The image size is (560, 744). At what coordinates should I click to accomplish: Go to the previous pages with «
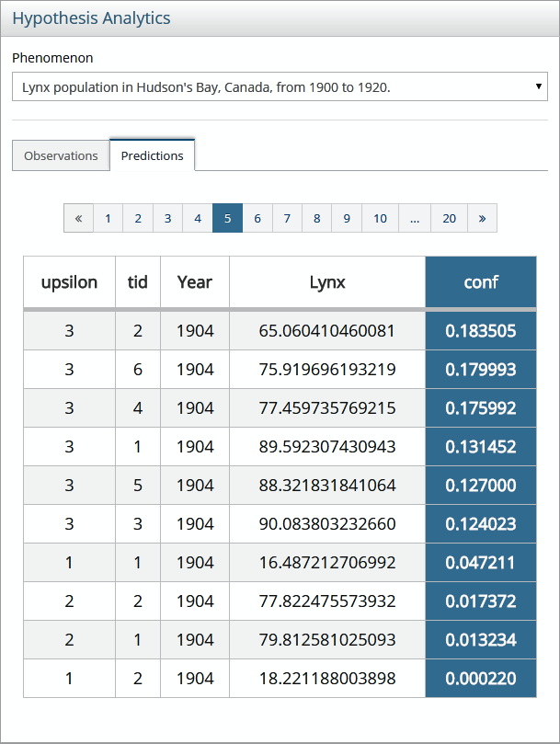(x=78, y=218)
